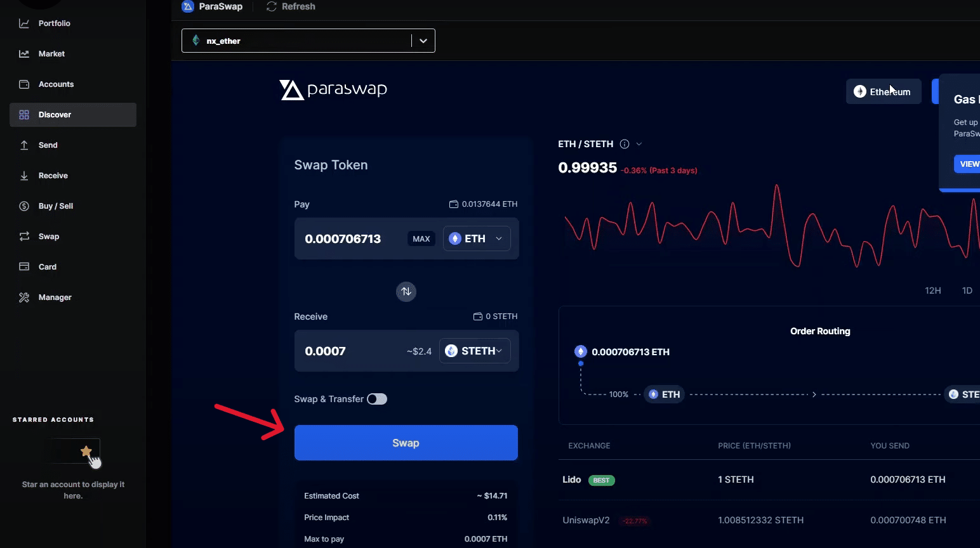Click the 1.008512332 STETH price cell
The image size is (980, 548).
pyautogui.click(x=760, y=520)
